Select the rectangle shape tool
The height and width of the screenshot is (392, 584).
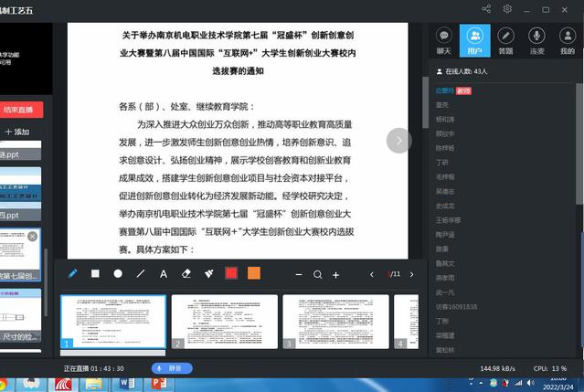click(x=95, y=274)
